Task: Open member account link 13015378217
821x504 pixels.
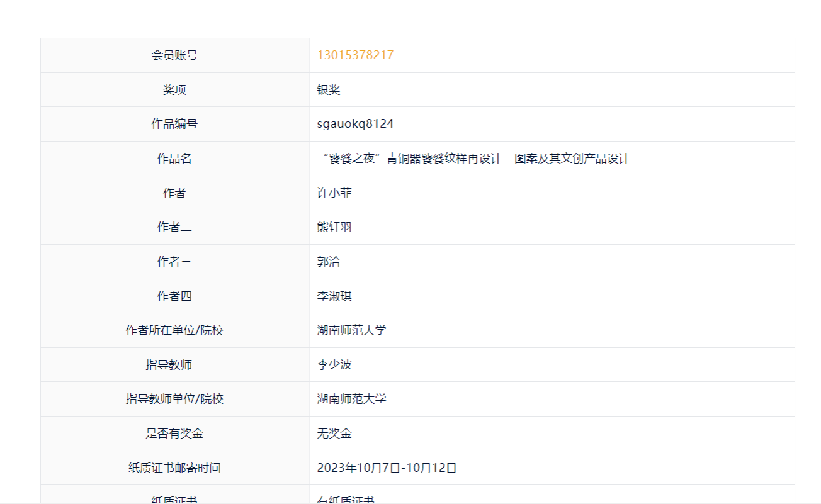Action: (355, 55)
